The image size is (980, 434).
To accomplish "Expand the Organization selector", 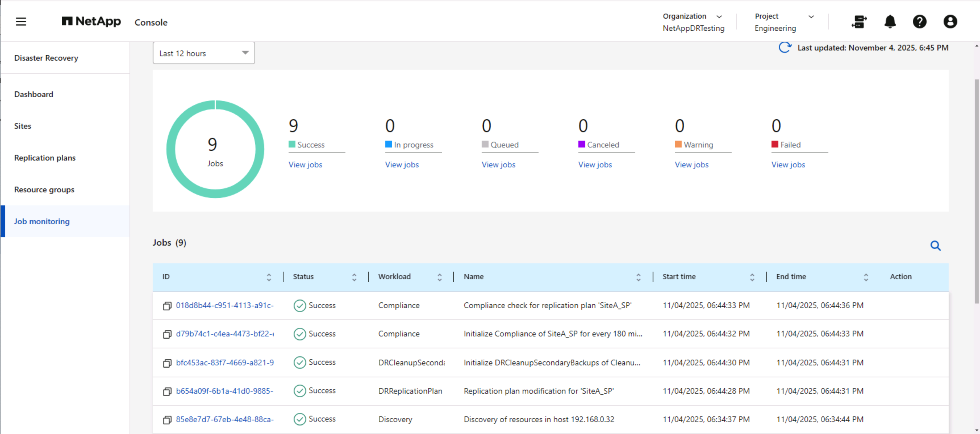I will click(x=719, y=16).
